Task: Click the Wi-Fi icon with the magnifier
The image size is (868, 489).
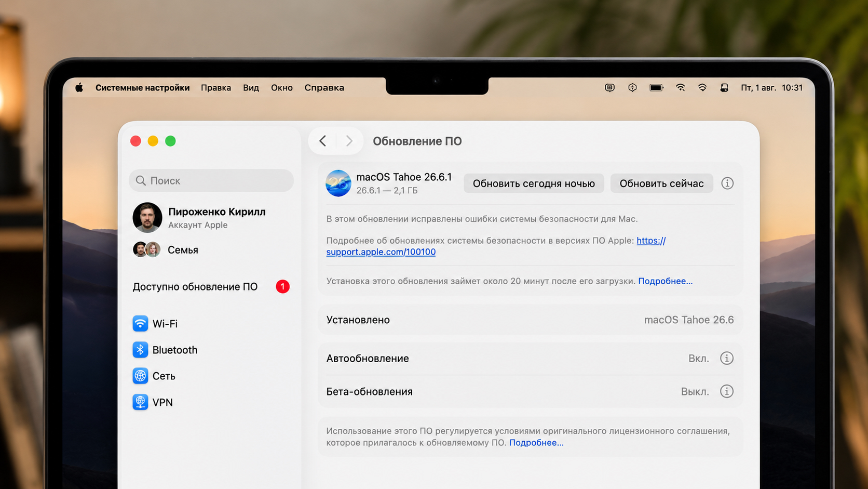Action: point(680,88)
